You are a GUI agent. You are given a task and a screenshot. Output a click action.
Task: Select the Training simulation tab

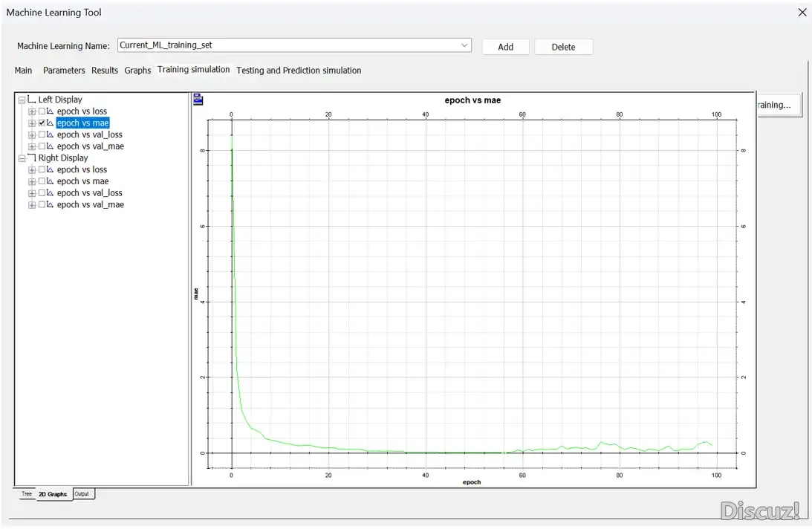tap(194, 69)
